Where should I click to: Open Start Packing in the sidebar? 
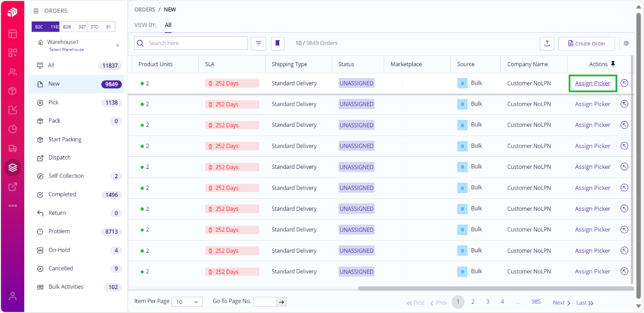click(x=76, y=139)
